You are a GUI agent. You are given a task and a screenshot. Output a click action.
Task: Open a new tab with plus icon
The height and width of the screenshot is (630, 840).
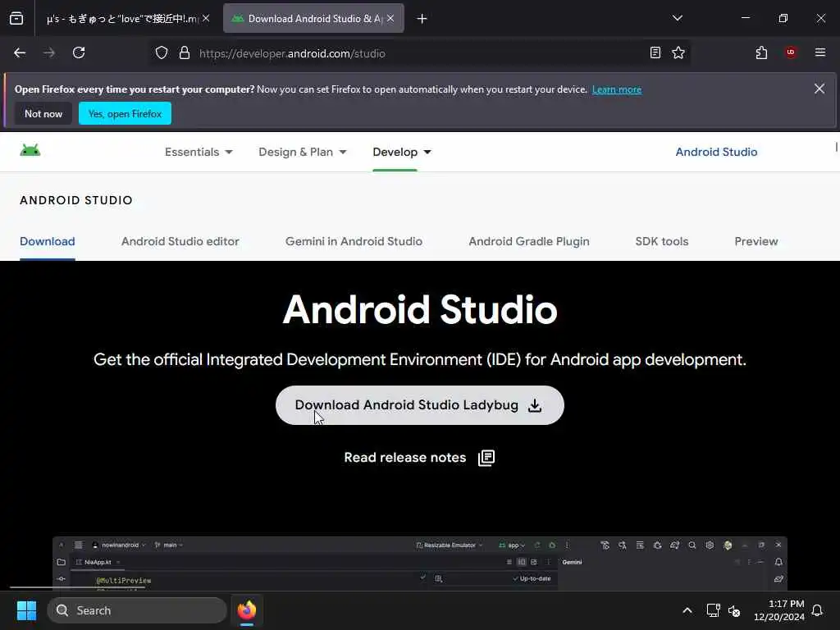click(x=422, y=19)
